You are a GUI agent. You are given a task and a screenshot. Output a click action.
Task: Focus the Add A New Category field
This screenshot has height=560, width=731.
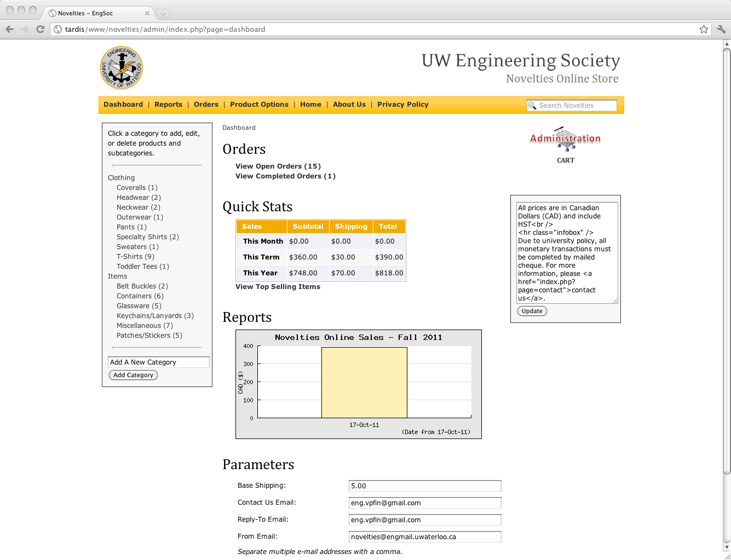pos(159,362)
